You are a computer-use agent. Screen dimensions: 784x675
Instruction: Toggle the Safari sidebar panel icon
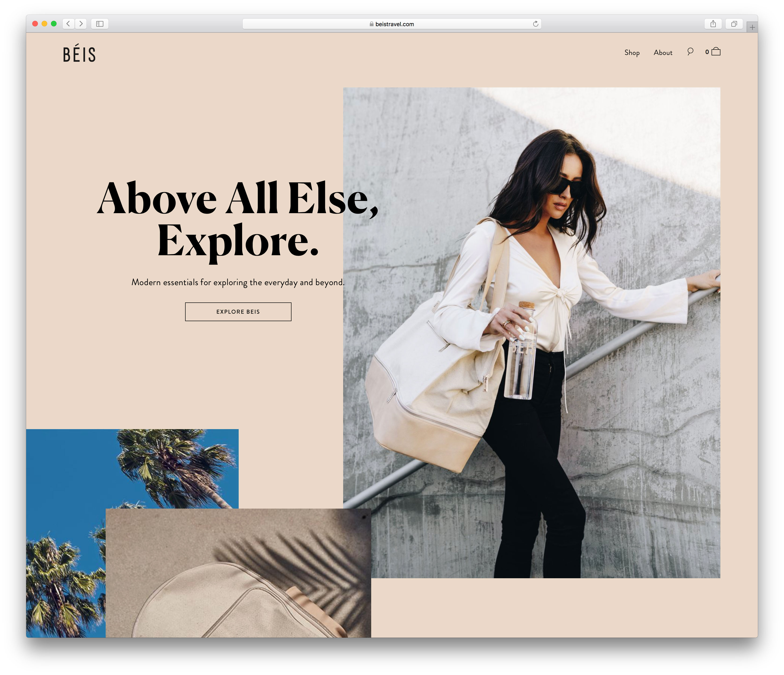[100, 24]
